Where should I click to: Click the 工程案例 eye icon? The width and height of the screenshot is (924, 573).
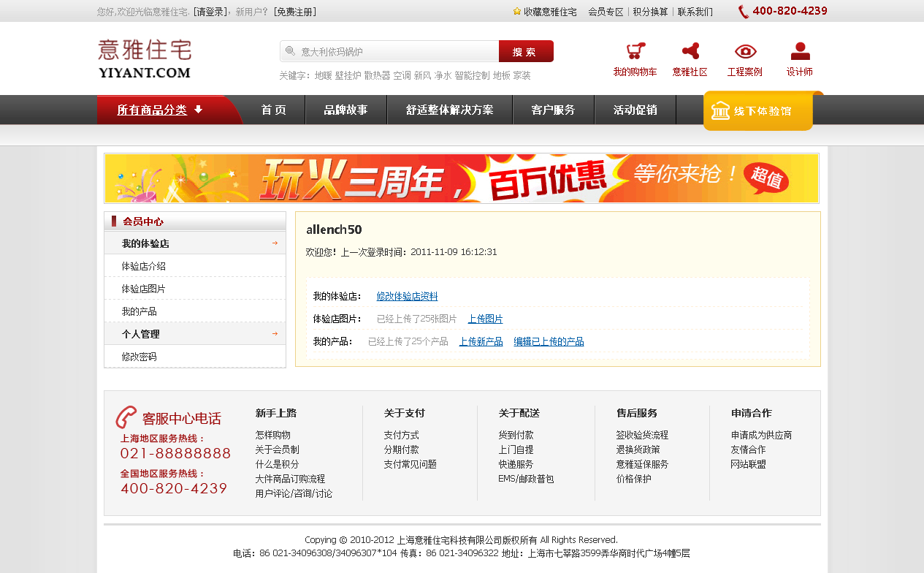(744, 51)
